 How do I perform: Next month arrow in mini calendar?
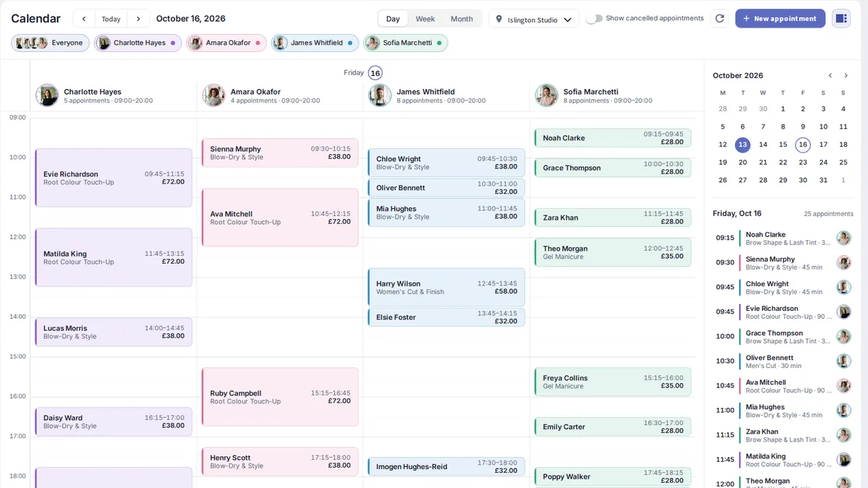(x=846, y=75)
